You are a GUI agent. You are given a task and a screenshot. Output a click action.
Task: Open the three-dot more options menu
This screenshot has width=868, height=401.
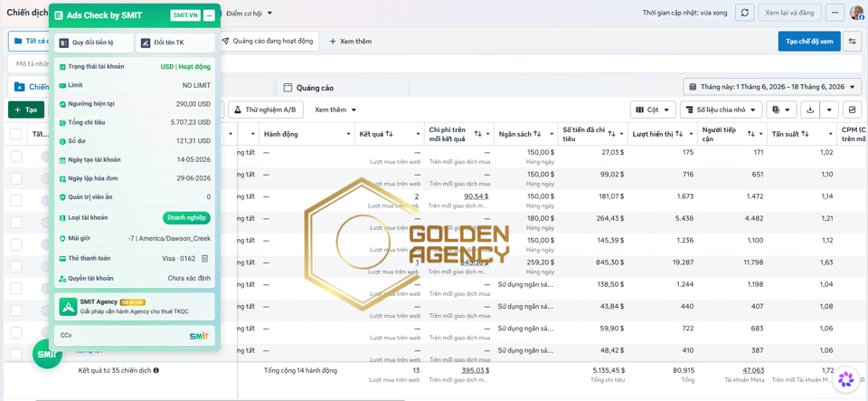pos(835,13)
